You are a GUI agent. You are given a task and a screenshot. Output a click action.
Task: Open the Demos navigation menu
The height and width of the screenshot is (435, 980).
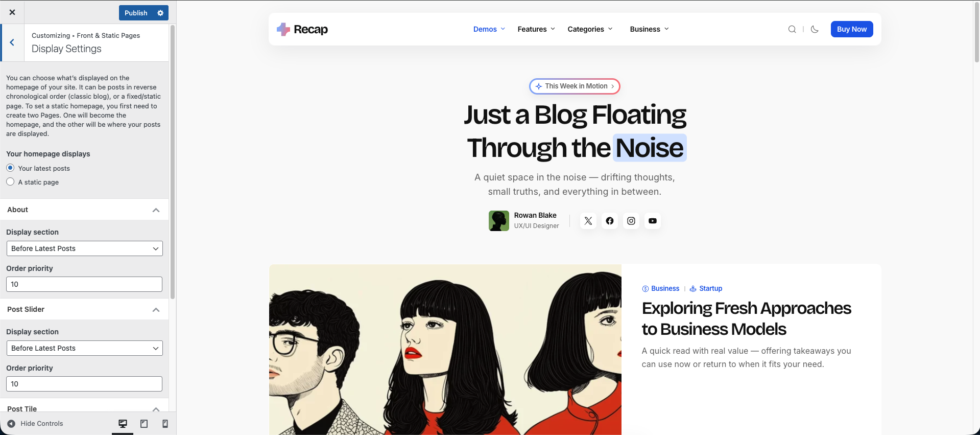pyautogui.click(x=489, y=29)
